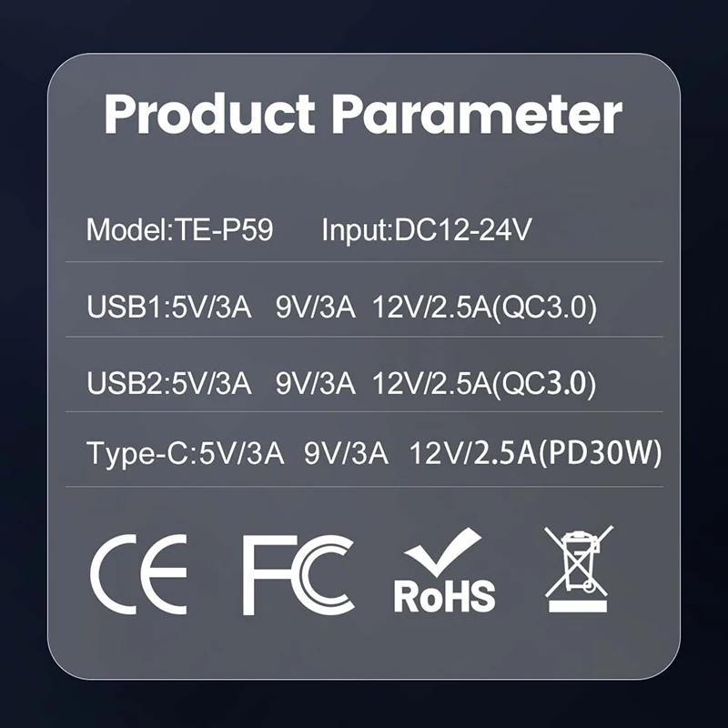The width and height of the screenshot is (728, 728).
Task: Click the word Parameter in the title
Action: click(477, 114)
